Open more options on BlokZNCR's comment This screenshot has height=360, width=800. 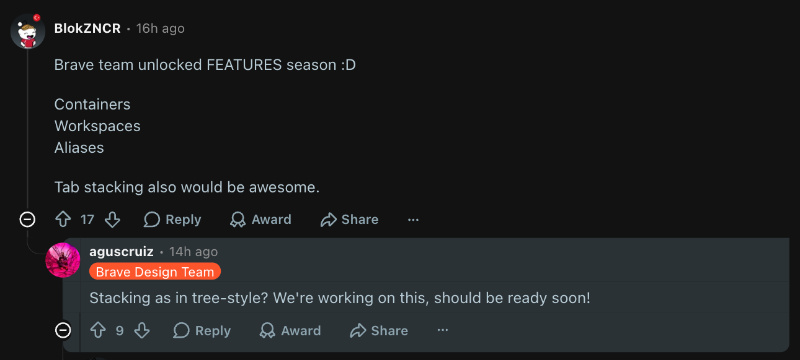tap(413, 220)
